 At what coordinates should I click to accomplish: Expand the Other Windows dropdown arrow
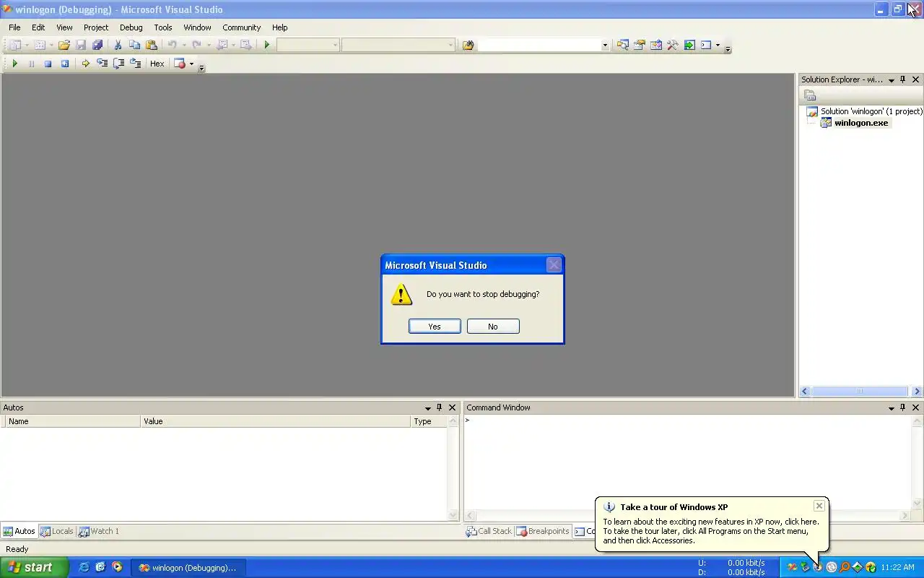(x=718, y=45)
